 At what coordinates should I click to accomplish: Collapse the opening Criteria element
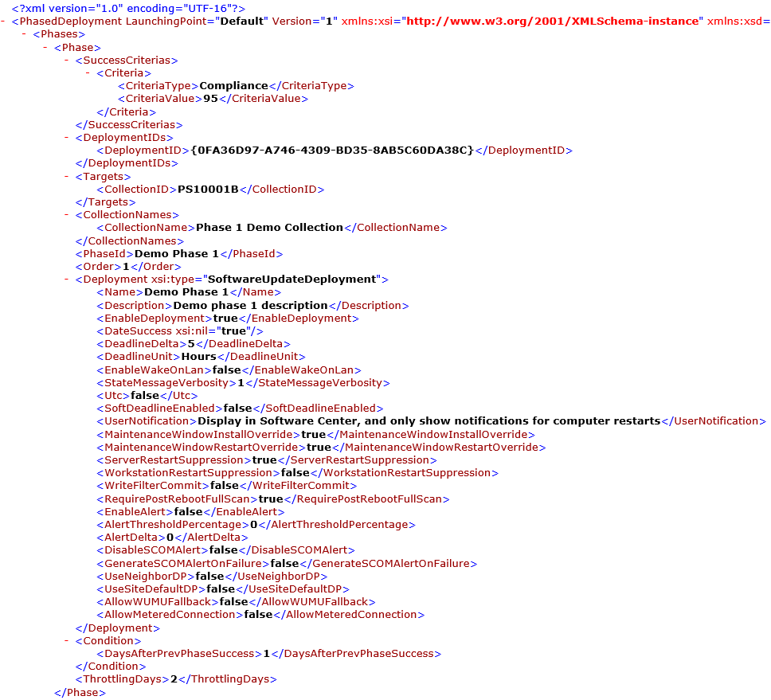pyautogui.click(x=88, y=72)
